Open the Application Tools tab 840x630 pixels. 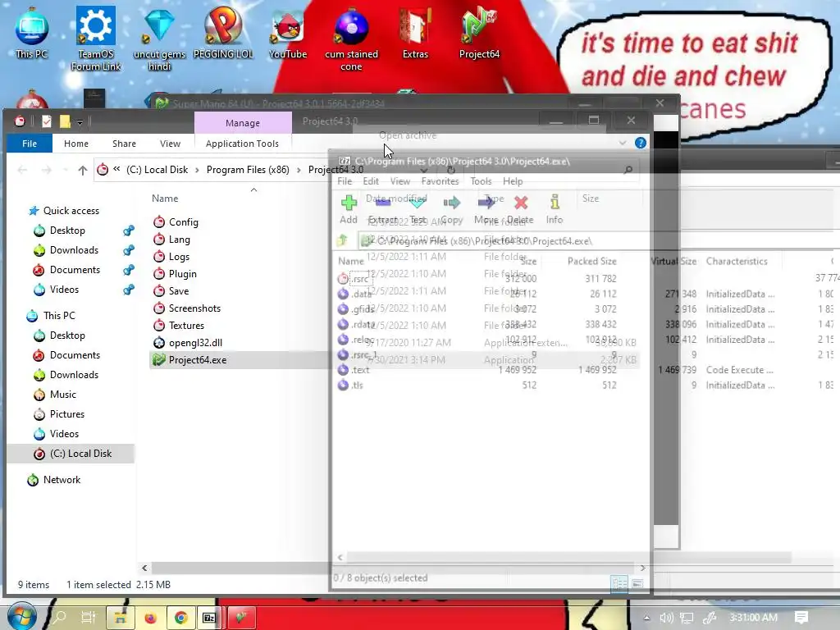click(242, 144)
